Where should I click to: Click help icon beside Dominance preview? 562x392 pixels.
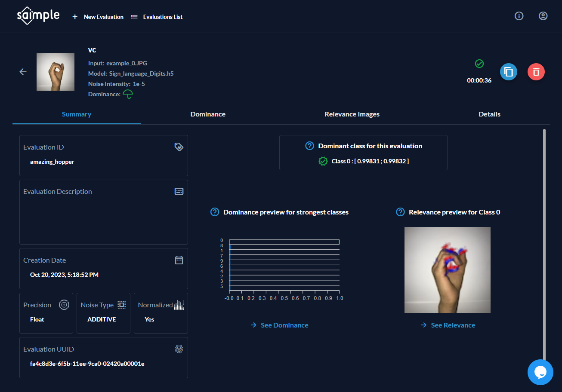tap(215, 212)
